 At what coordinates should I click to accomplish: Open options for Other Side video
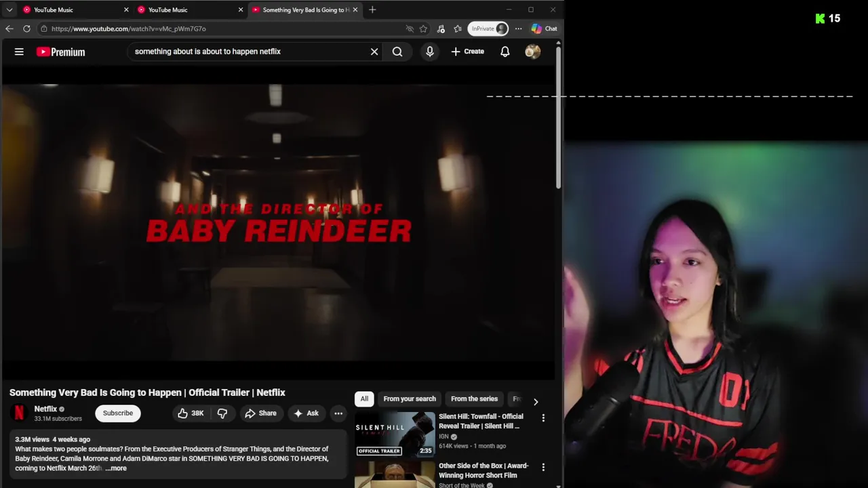point(543,467)
